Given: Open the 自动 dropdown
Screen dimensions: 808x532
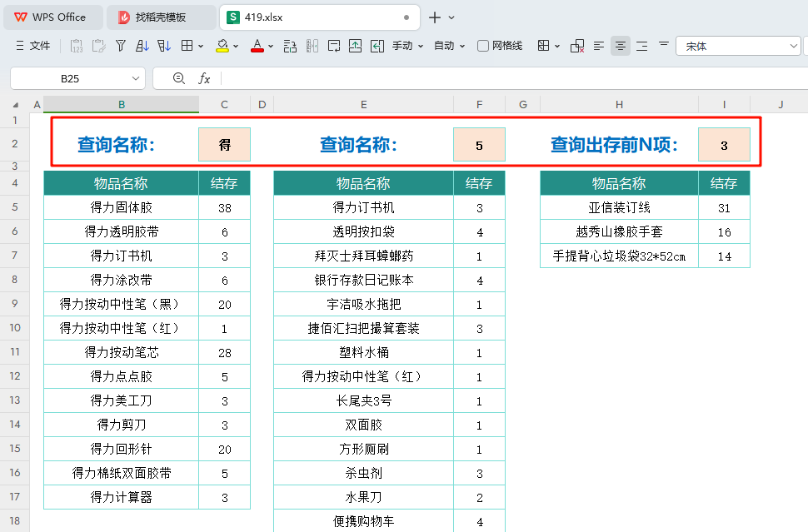Looking at the screenshot, I should click(449, 46).
